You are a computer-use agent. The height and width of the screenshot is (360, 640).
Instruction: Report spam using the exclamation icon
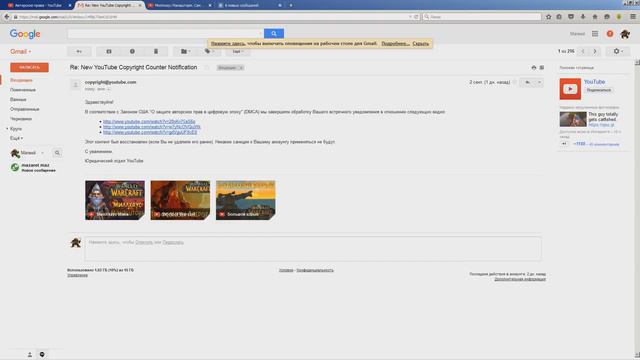132,51
